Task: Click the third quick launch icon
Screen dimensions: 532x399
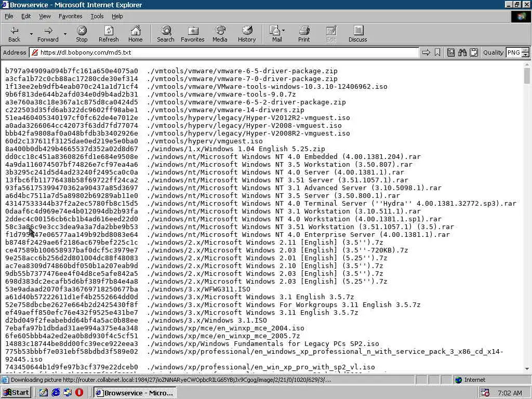Action: pyautogui.click(x=68, y=393)
